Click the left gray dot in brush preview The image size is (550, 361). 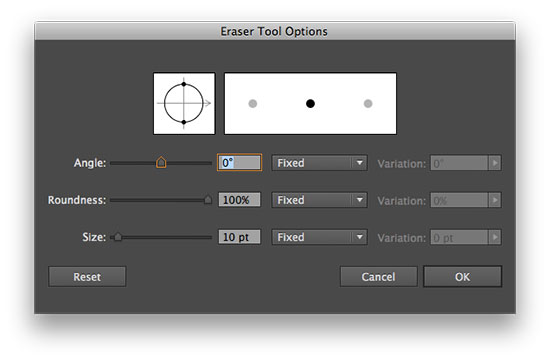point(253,103)
